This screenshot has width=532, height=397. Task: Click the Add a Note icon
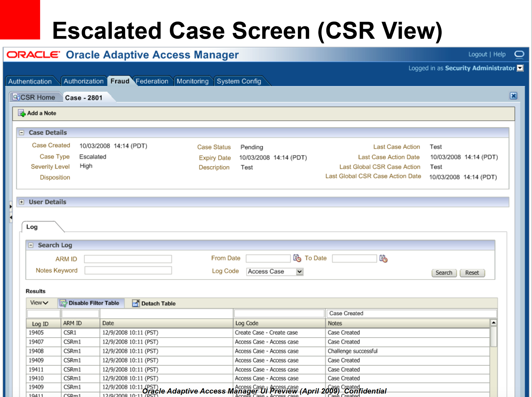tap(22, 113)
